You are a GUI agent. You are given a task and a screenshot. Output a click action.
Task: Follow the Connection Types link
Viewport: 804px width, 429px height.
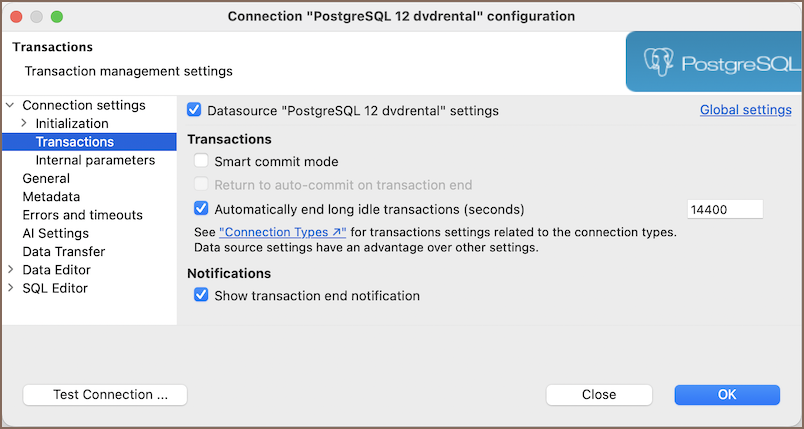click(282, 232)
